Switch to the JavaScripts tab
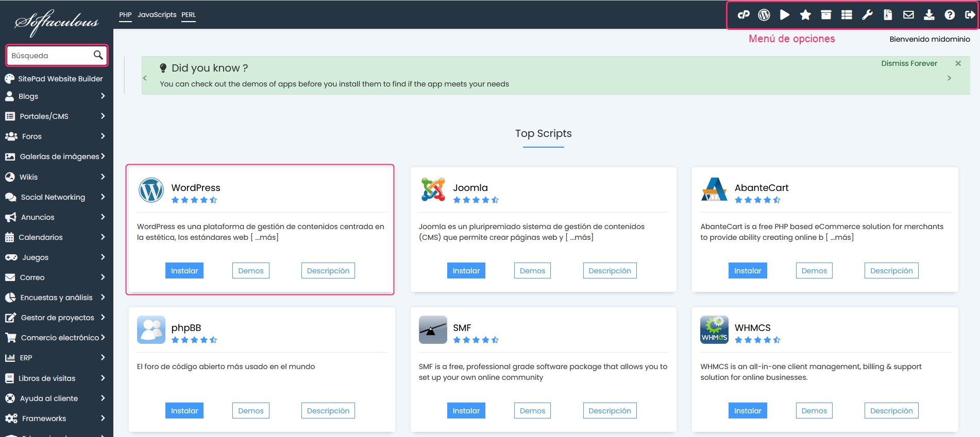The image size is (980, 437). tap(157, 15)
